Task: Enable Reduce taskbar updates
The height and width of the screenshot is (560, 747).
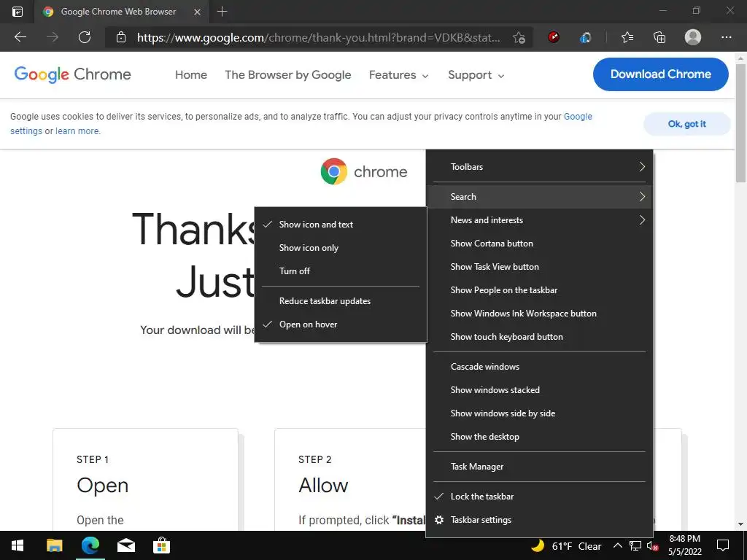Action: click(341, 301)
